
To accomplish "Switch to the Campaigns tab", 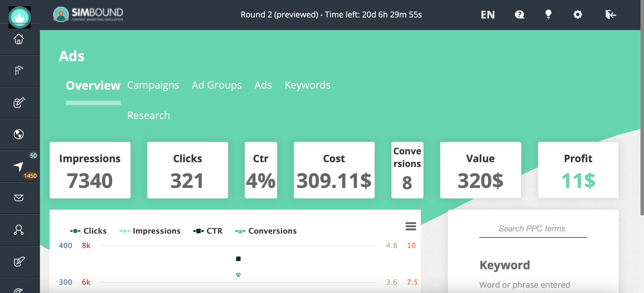I will [153, 85].
